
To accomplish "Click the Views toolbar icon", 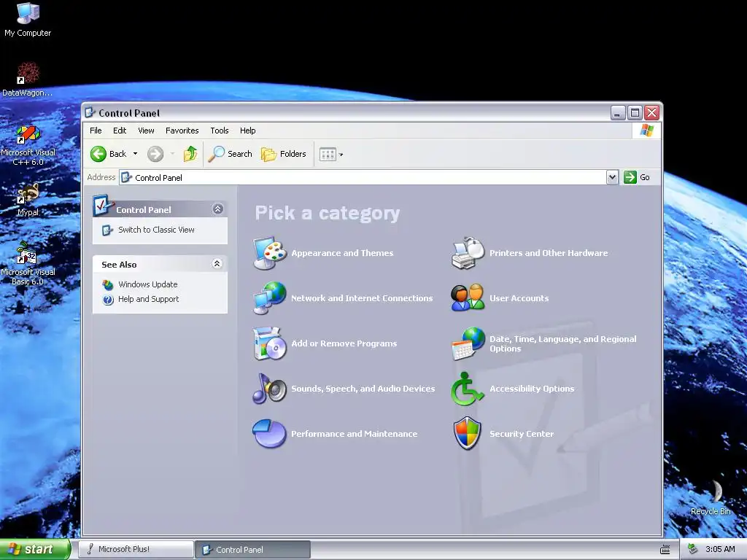I will [328, 155].
